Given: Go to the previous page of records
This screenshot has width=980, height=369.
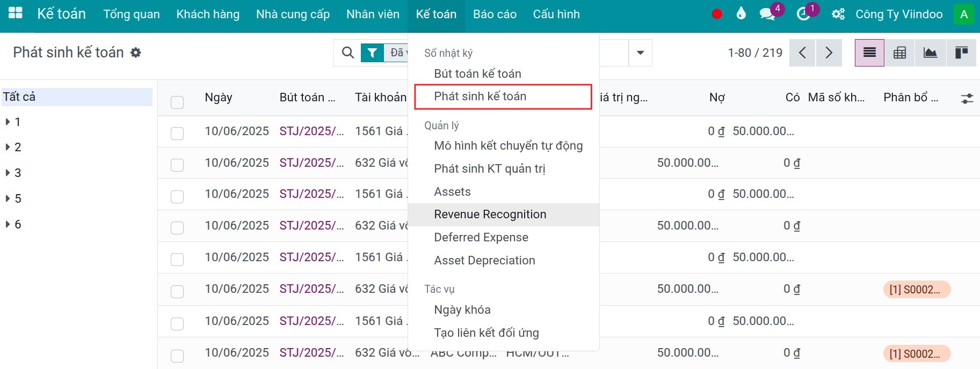Looking at the screenshot, I should coord(802,53).
